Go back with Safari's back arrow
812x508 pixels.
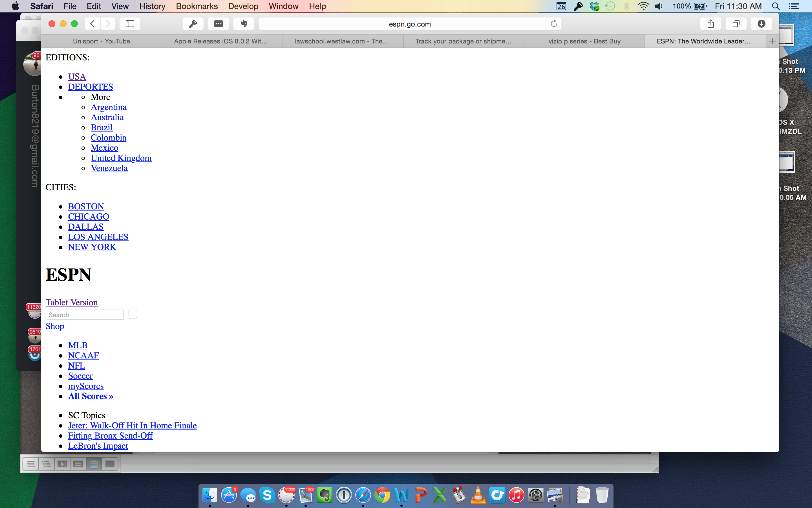[x=92, y=23]
